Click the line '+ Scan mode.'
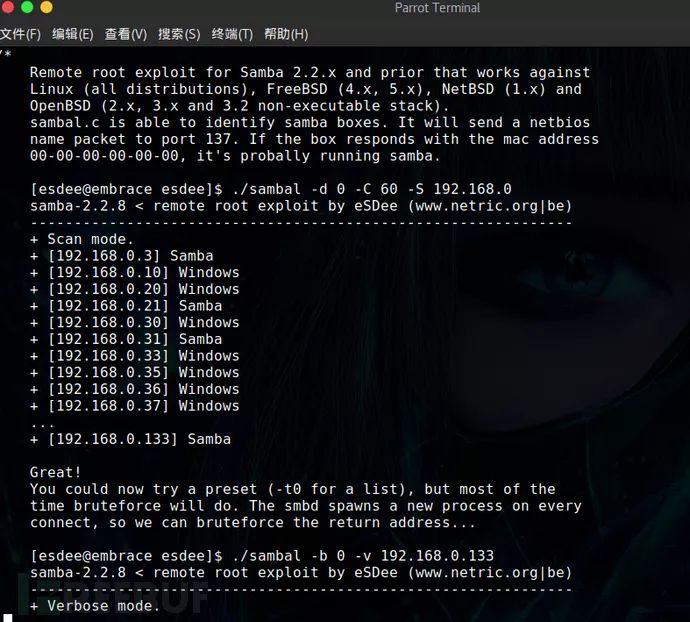Image resolution: width=690 pixels, height=622 pixels. 81,239
